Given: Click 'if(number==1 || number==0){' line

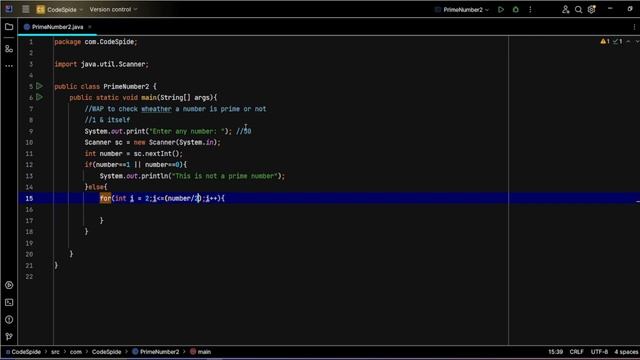Looking at the screenshot, I should [136, 165].
